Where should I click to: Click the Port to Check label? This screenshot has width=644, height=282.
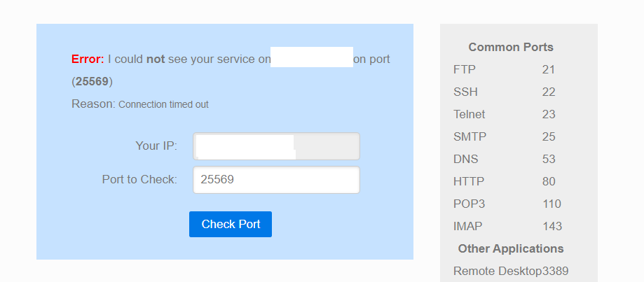pos(139,179)
